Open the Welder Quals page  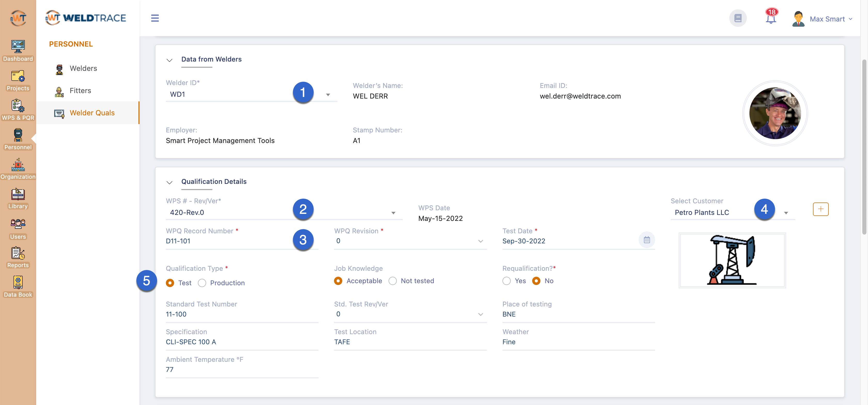tap(92, 113)
